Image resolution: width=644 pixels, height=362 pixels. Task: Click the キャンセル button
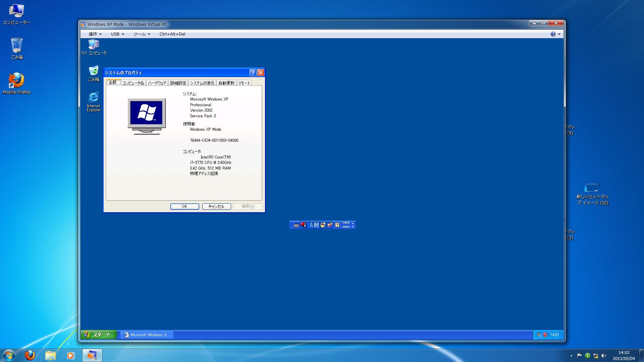[x=216, y=206]
